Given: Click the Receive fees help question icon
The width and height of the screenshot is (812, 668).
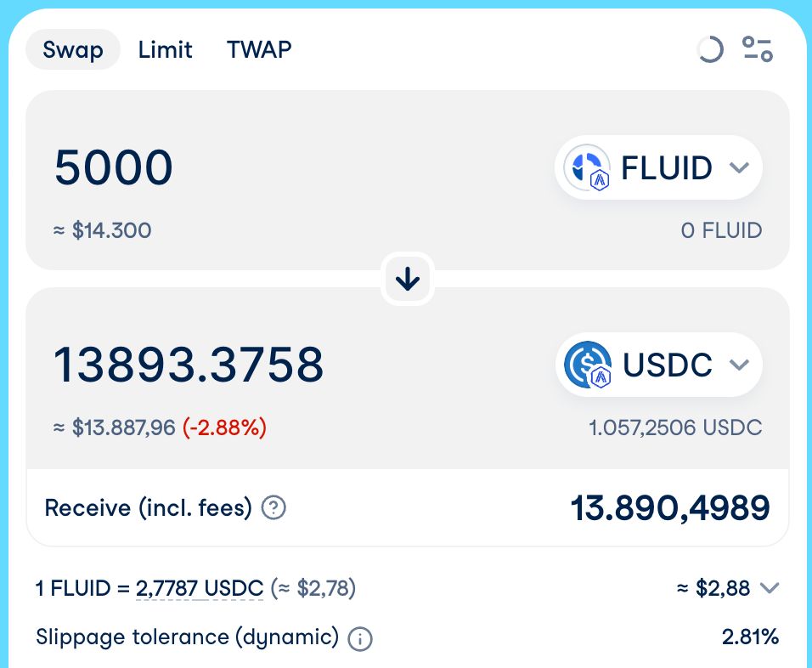Looking at the screenshot, I should (x=273, y=508).
